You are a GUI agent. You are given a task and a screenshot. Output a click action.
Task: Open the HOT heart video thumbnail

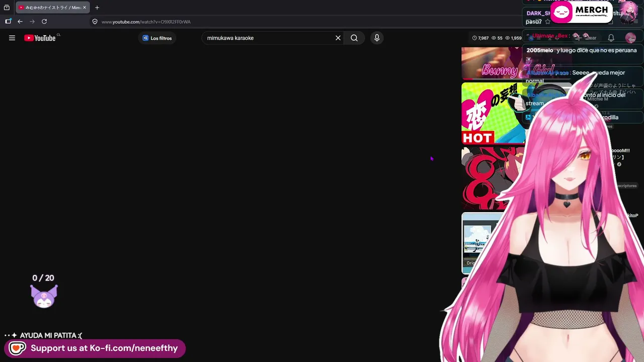[493, 113]
